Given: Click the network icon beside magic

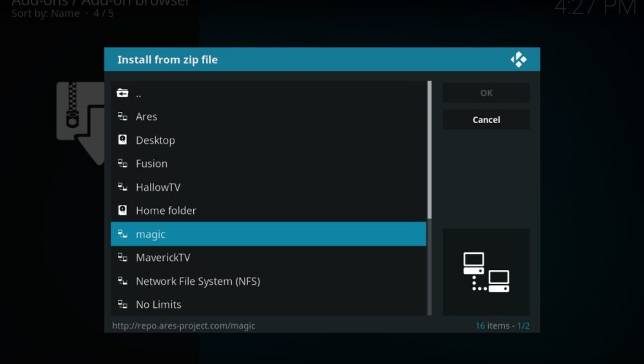Looking at the screenshot, I should tap(122, 234).
